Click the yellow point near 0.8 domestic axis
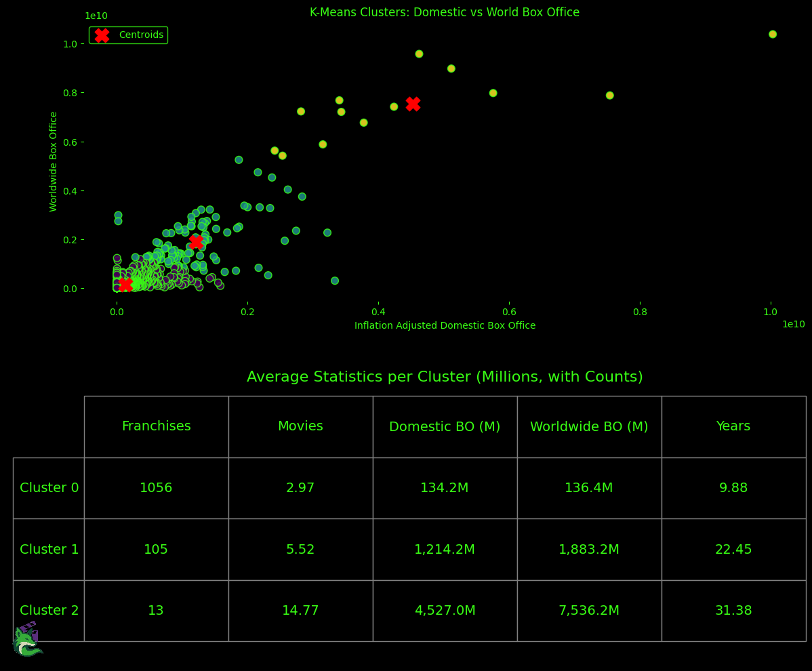The height and width of the screenshot is (671, 812). click(x=609, y=96)
